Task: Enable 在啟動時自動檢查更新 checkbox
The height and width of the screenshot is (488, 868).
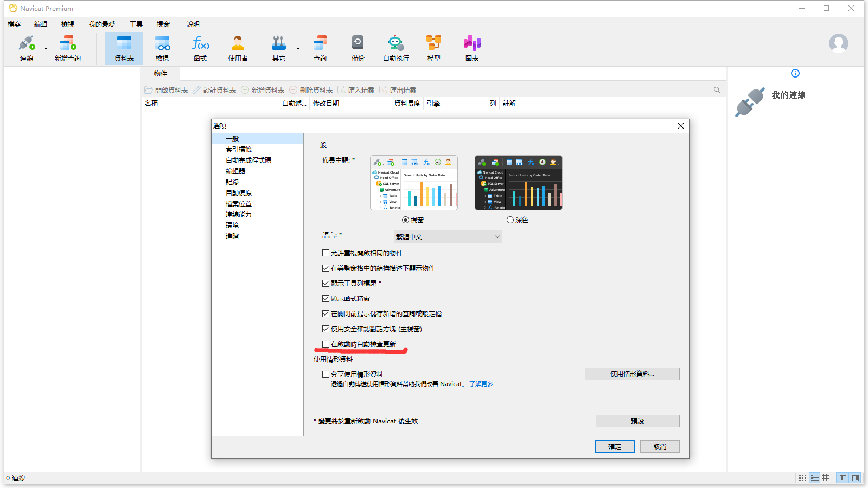Action: [325, 344]
